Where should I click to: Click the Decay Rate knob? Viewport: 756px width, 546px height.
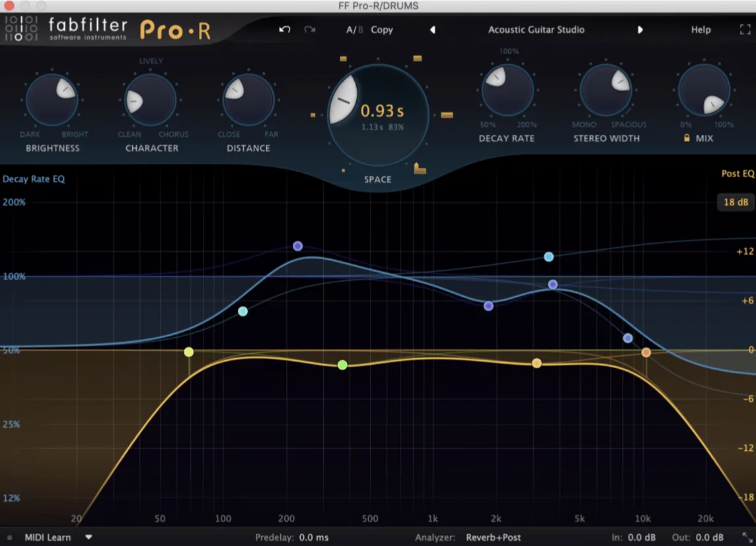pos(508,90)
